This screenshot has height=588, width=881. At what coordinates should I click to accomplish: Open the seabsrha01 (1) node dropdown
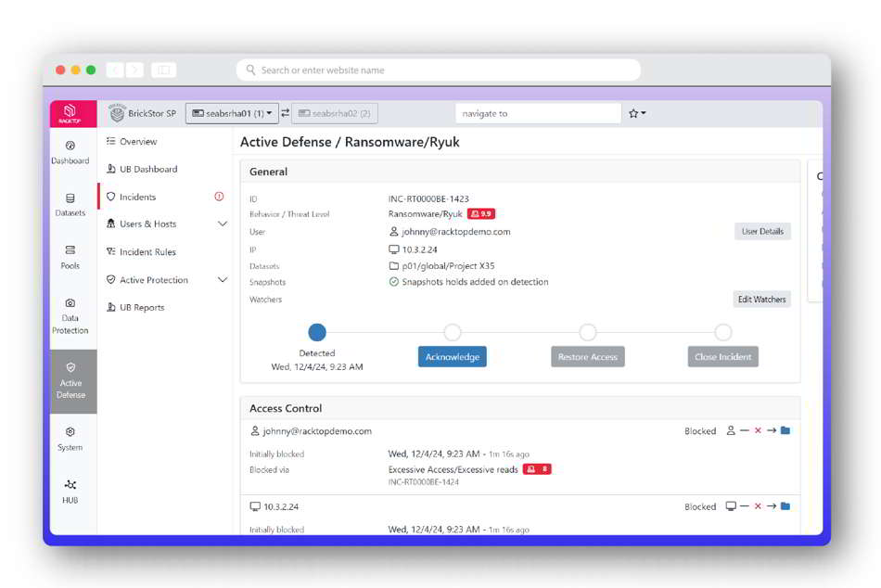(x=232, y=113)
